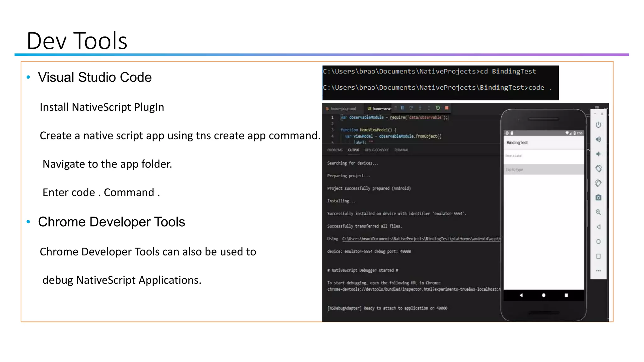Click the 'code .' command prompt line

click(x=437, y=87)
